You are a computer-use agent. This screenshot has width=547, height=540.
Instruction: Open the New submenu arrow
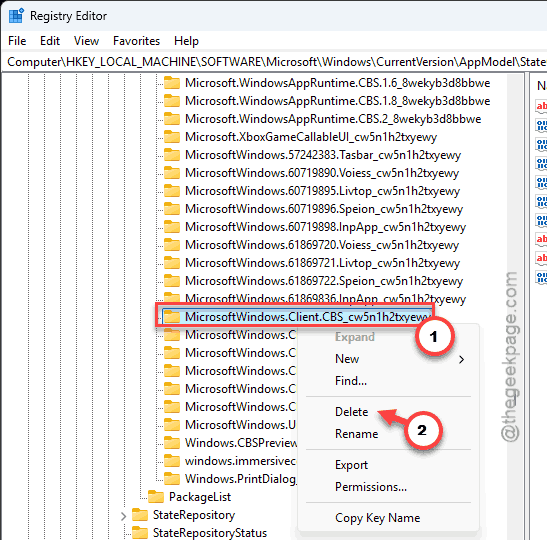462,359
